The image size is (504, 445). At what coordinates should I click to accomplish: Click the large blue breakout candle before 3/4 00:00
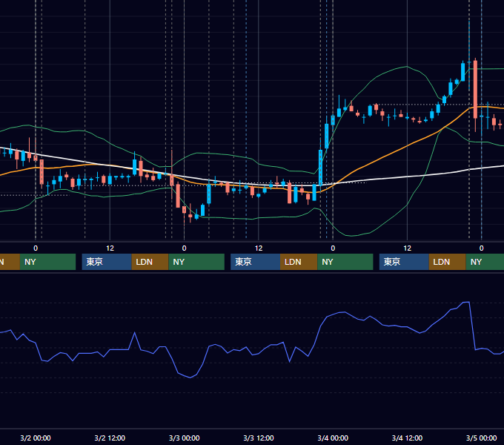pos(320,167)
